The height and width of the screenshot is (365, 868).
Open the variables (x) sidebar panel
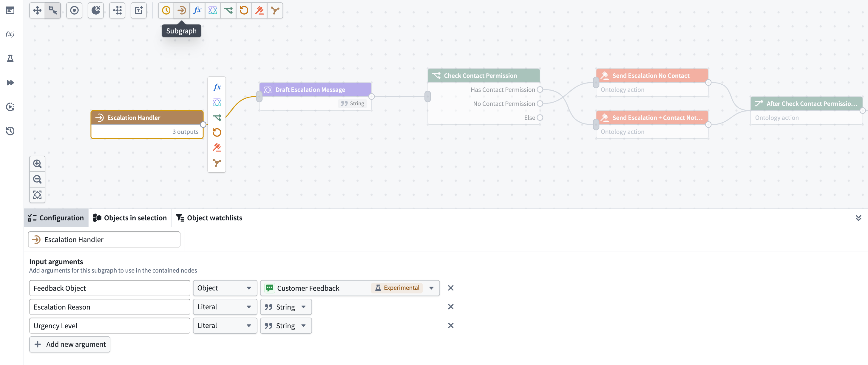[x=10, y=34]
